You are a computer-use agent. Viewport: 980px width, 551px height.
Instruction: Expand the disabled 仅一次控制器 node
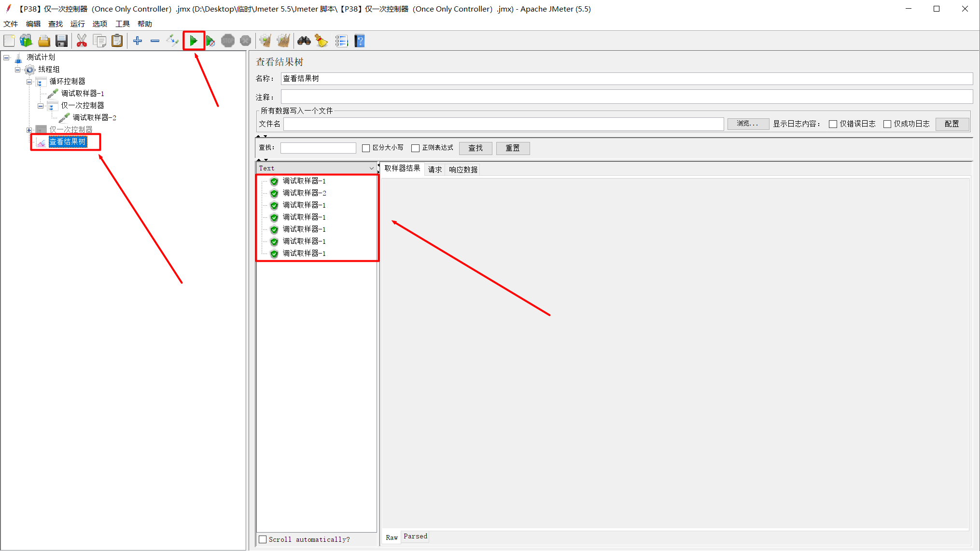29,130
